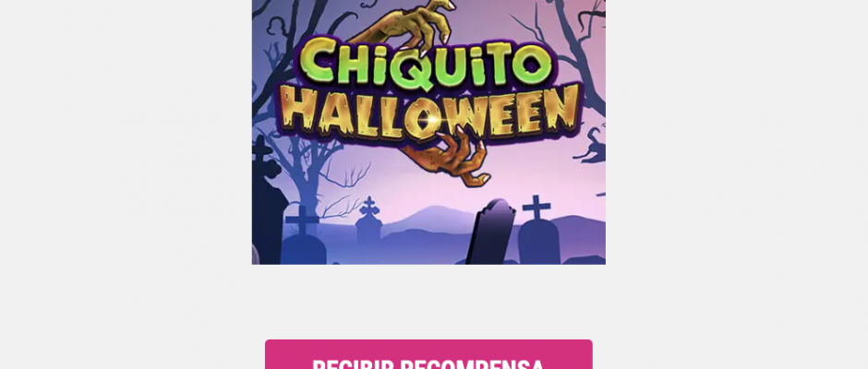This screenshot has width=868, height=369.
Task: Click the large dark cross silhouette on far left
Action: tap(267, 199)
